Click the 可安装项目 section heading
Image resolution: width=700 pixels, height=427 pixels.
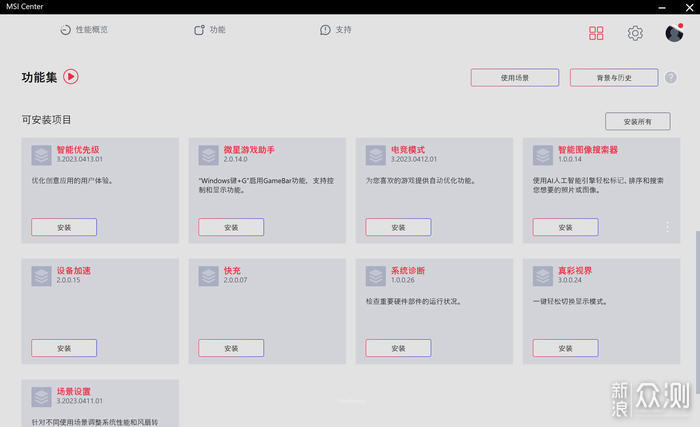pos(46,120)
